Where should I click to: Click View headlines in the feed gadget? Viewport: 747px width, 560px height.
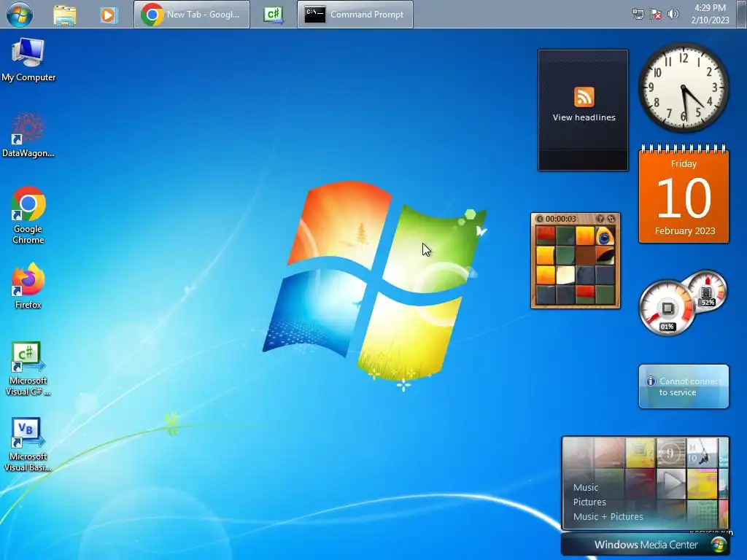584,117
